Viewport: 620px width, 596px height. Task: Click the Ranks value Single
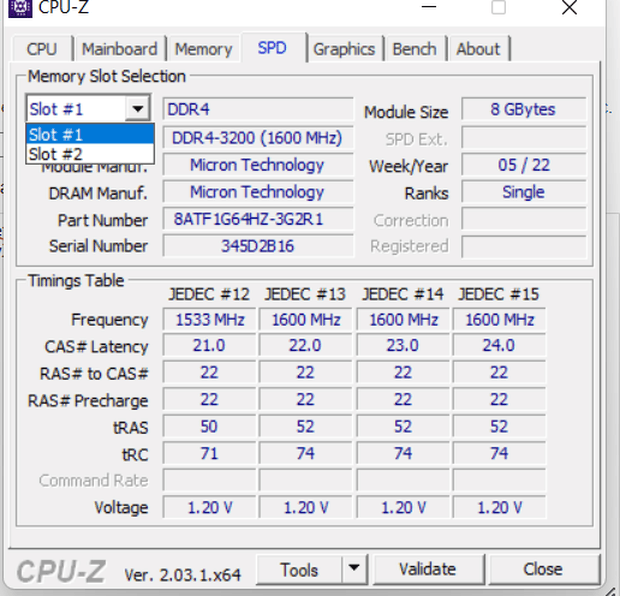click(523, 192)
